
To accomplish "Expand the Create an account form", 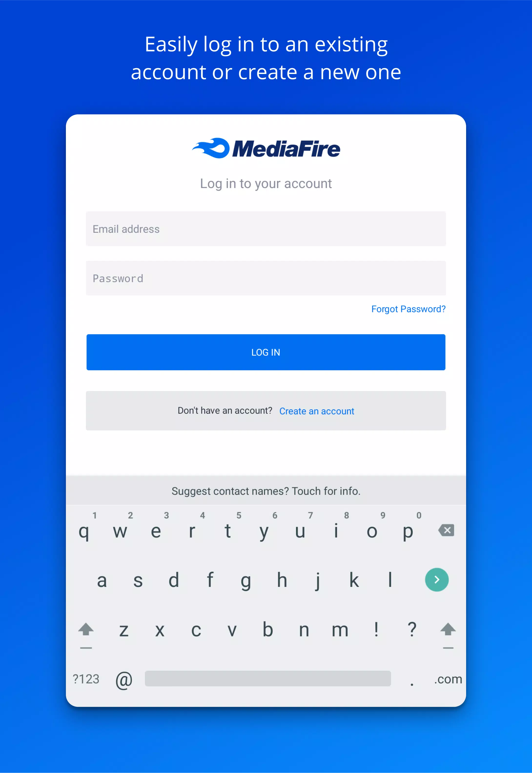I will (x=317, y=411).
